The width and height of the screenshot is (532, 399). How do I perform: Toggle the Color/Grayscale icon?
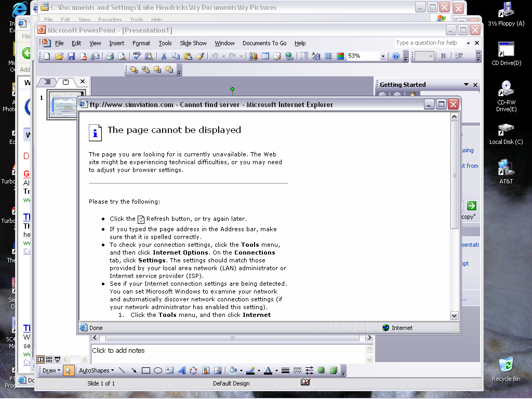tap(340, 56)
